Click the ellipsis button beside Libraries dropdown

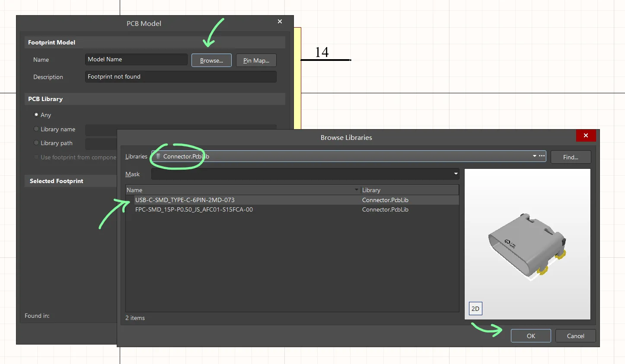tap(542, 156)
